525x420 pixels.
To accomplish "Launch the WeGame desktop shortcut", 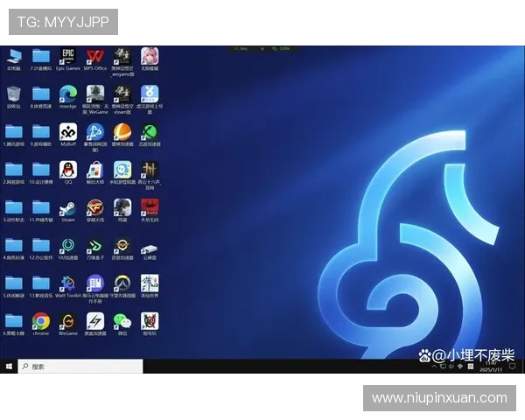I will point(68,321).
